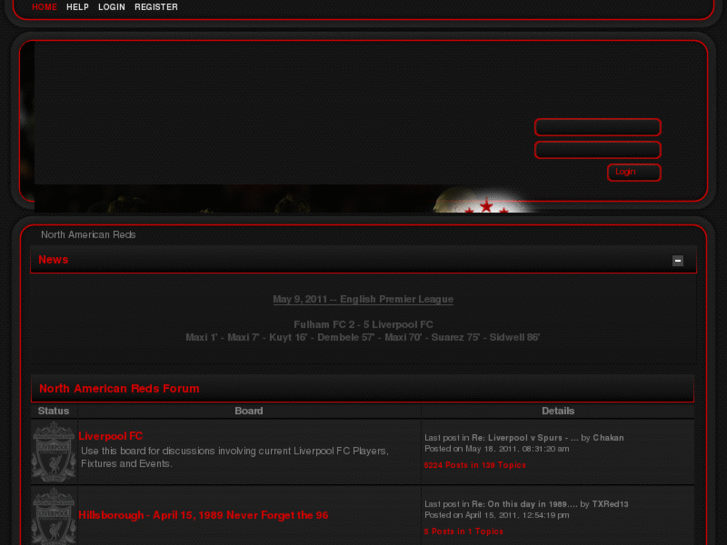Collapse the News section with minus icon
Viewport: 727px width, 545px height.
point(677,261)
